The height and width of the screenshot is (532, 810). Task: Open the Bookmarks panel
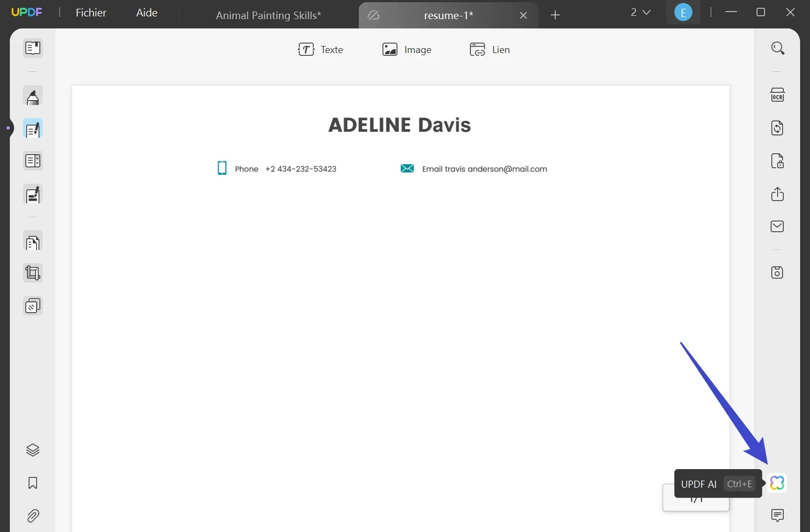pyautogui.click(x=33, y=483)
